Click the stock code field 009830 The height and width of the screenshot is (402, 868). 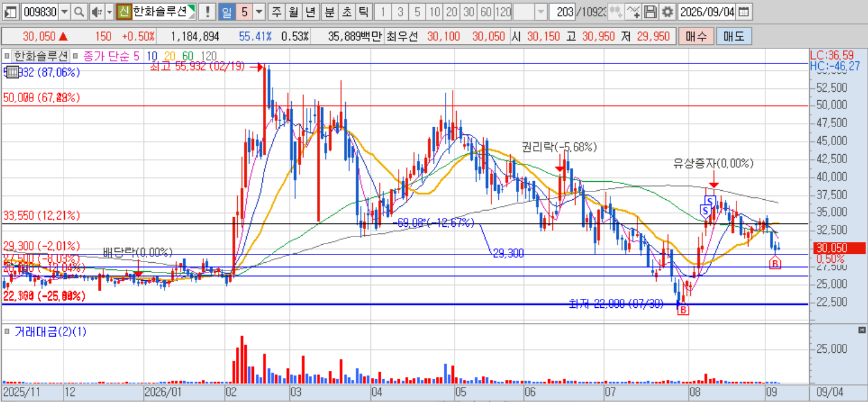(39, 11)
